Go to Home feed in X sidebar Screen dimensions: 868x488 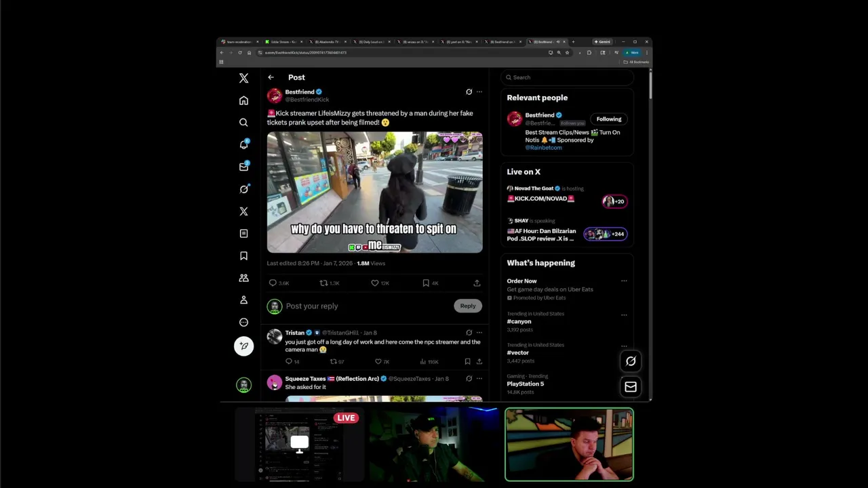243,100
